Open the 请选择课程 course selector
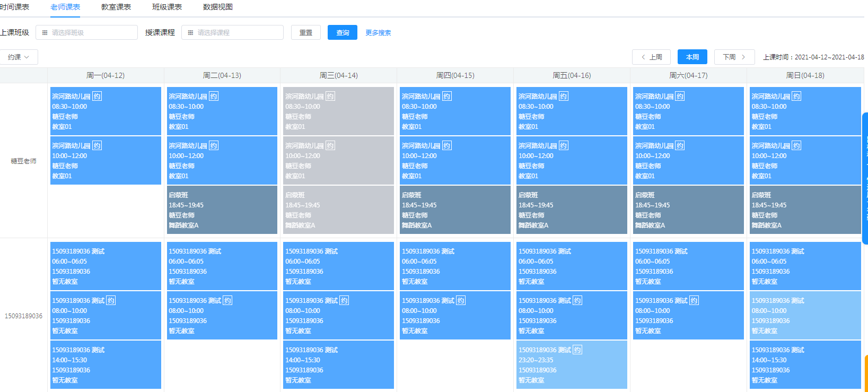Image resolution: width=868 pixels, height=392 pixels. (232, 32)
